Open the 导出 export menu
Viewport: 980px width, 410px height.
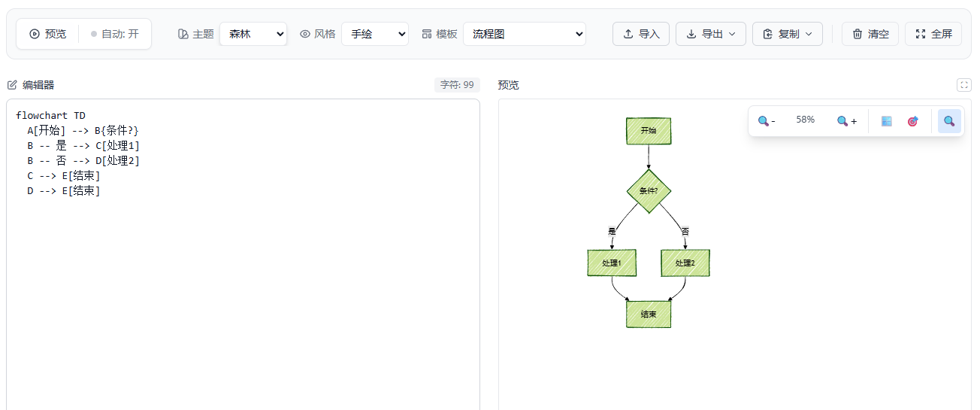(711, 34)
